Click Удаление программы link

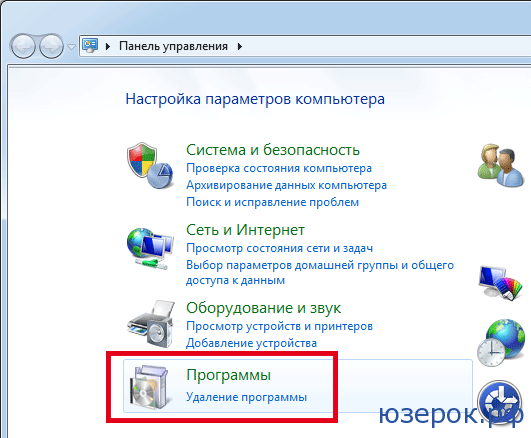click(247, 397)
